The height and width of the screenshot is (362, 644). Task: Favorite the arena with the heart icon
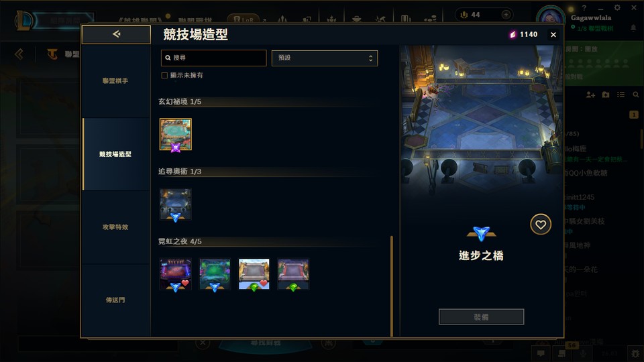541,225
